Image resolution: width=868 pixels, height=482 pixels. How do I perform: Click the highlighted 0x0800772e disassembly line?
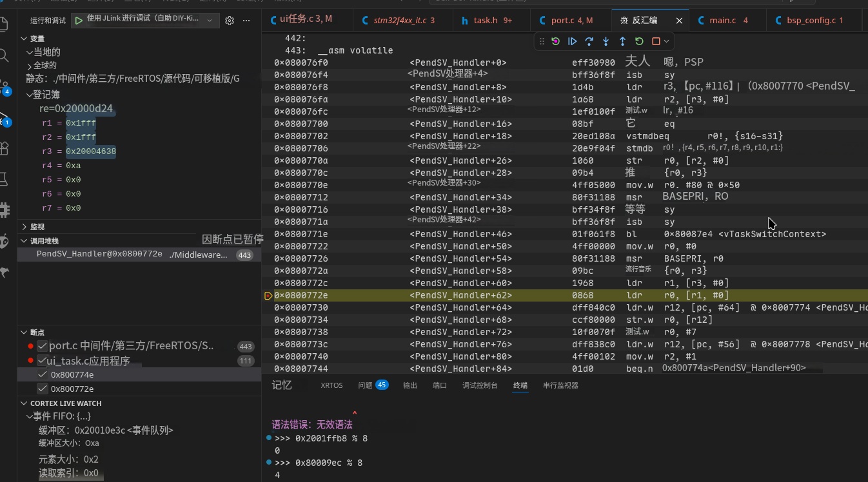pyautogui.click(x=565, y=295)
